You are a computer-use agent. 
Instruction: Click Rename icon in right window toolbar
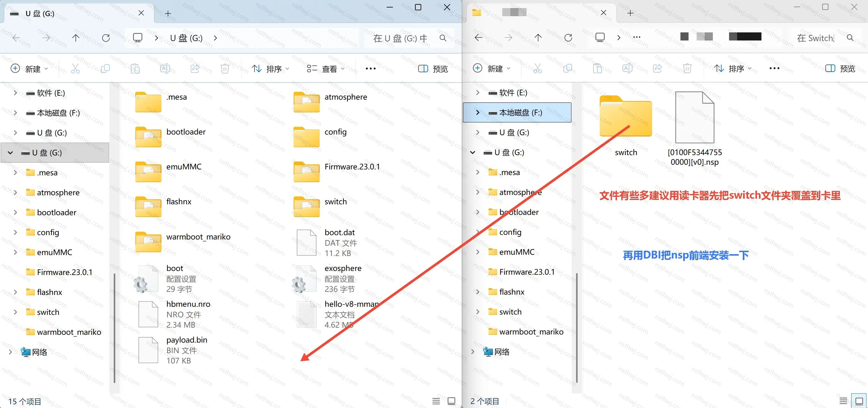click(x=627, y=69)
